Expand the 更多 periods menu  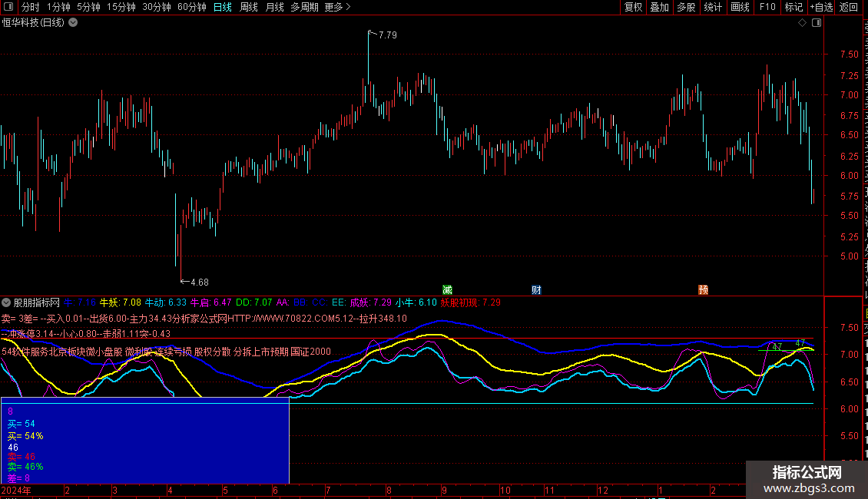[x=337, y=7]
